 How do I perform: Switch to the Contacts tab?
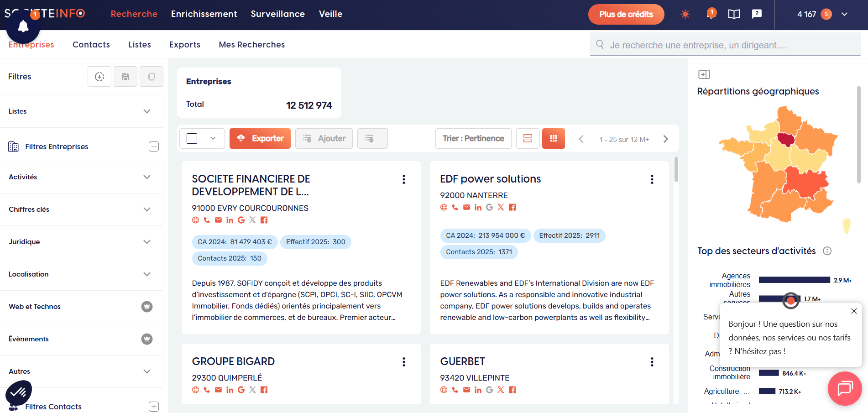pyautogui.click(x=91, y=45)
